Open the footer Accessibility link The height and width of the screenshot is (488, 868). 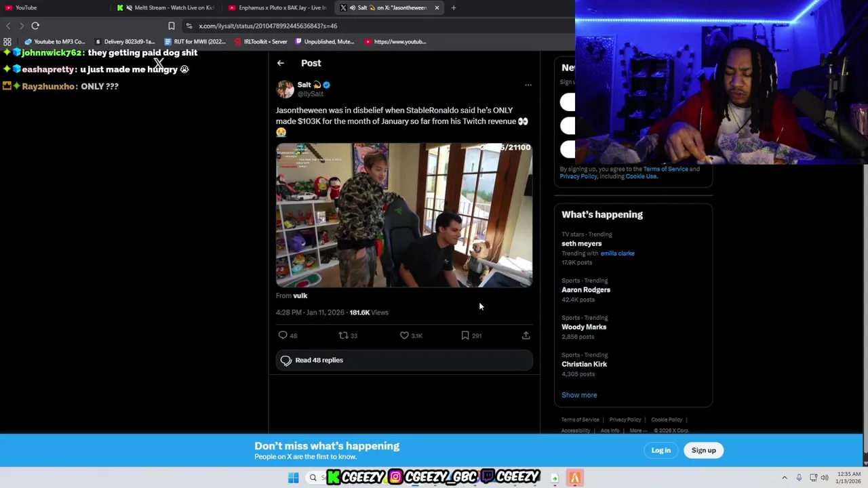576,430
